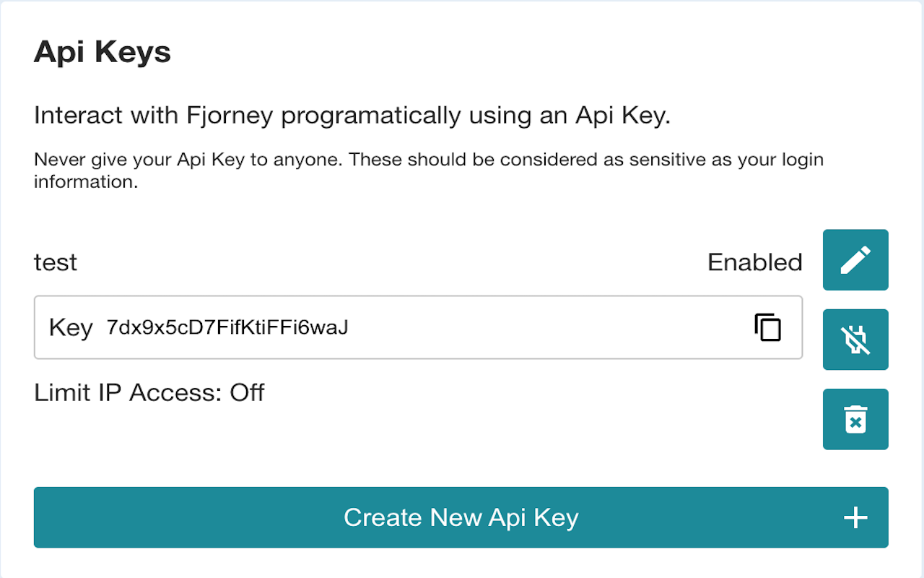The image size is (924, 578).
Task: Click the "test" key name
Action: pyautogui.click(x=56, y=262)
